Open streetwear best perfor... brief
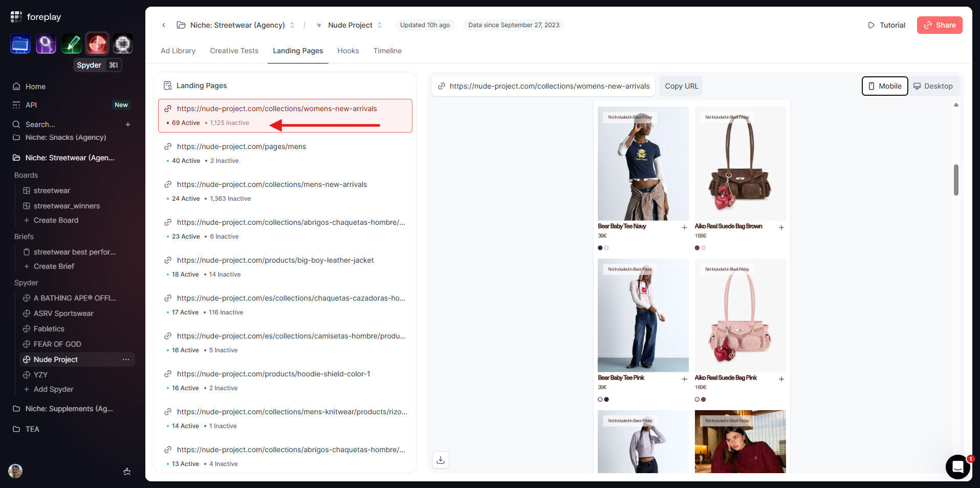This screenshot has height=488, width=980. tap(75, 252)
